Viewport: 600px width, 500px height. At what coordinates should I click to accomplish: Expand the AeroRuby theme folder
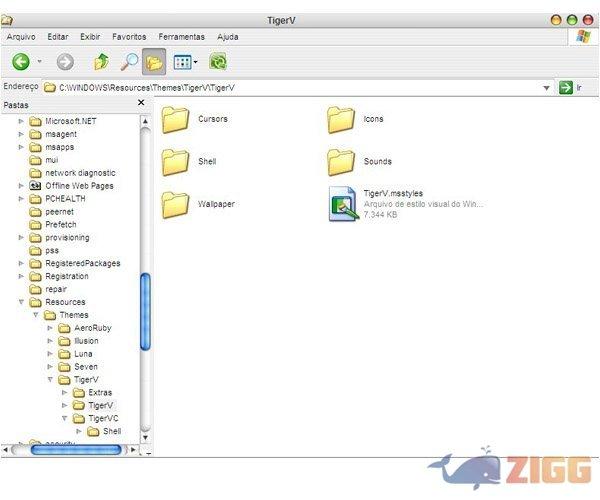50,328
